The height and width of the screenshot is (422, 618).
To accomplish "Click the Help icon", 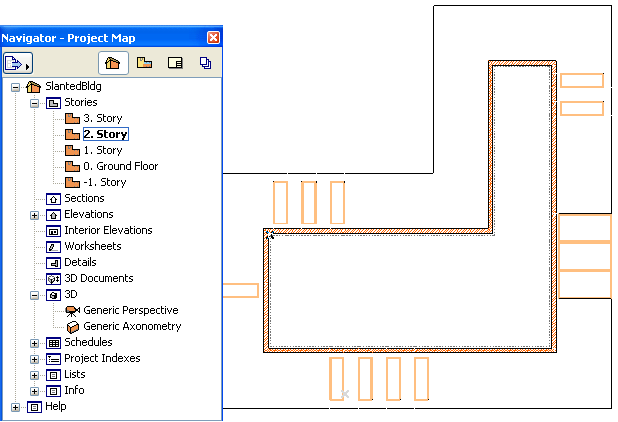I will point(34,407).
